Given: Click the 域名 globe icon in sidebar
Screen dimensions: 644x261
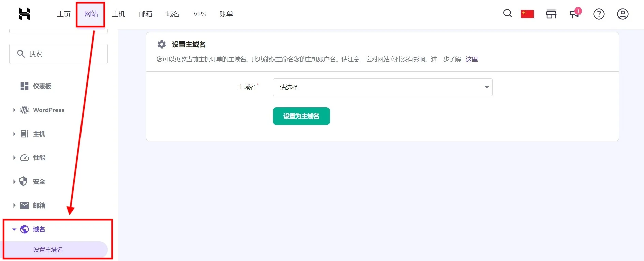Looking at the screenshot, I should tap(25, 229).
